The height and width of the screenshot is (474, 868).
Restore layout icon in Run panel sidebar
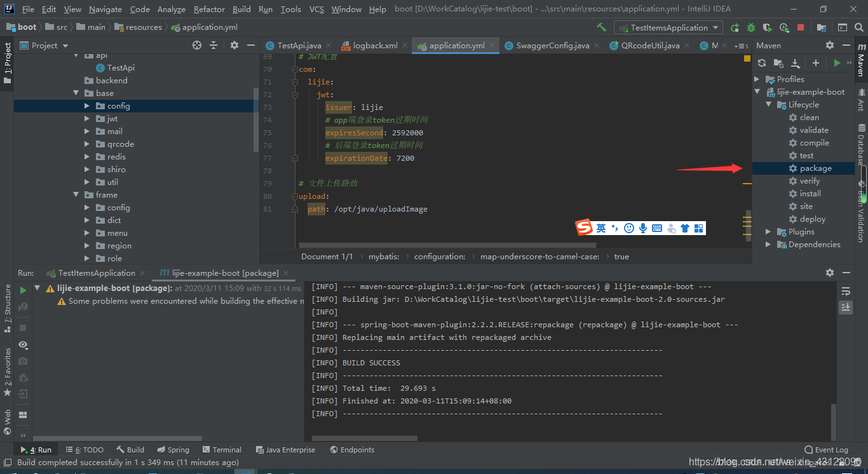click(23, 415)
